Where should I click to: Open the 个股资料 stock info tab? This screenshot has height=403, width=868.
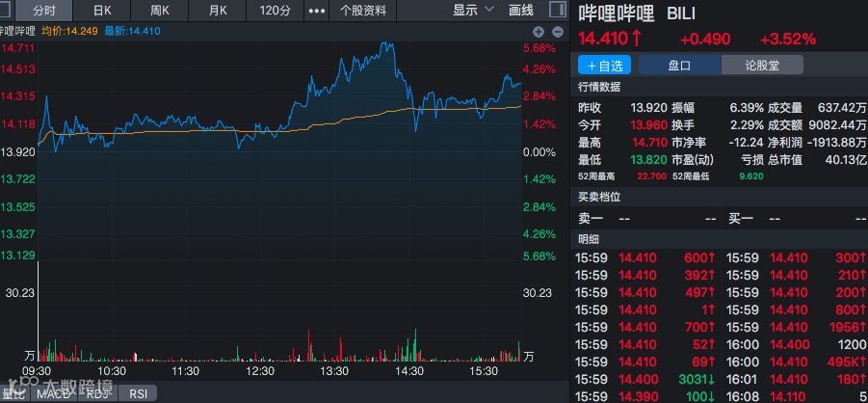pos(363,11)
